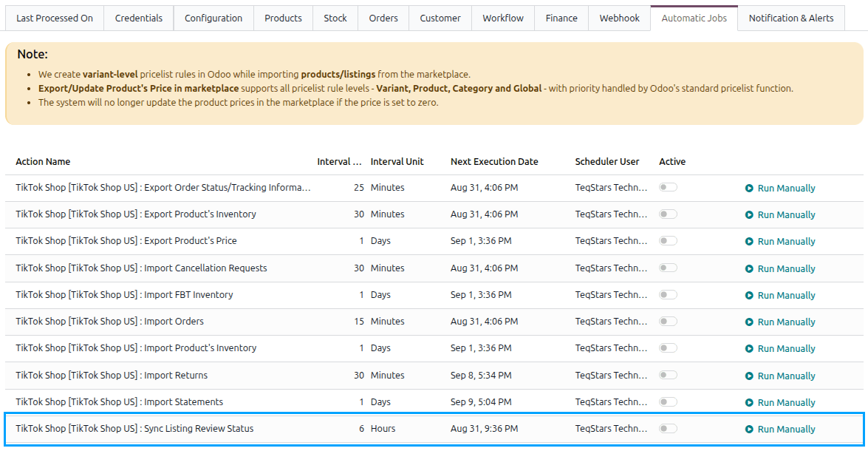Screen dimensions: 868x468
Task: Click scheduler user in Import Returns row
Action: [611, 375]
